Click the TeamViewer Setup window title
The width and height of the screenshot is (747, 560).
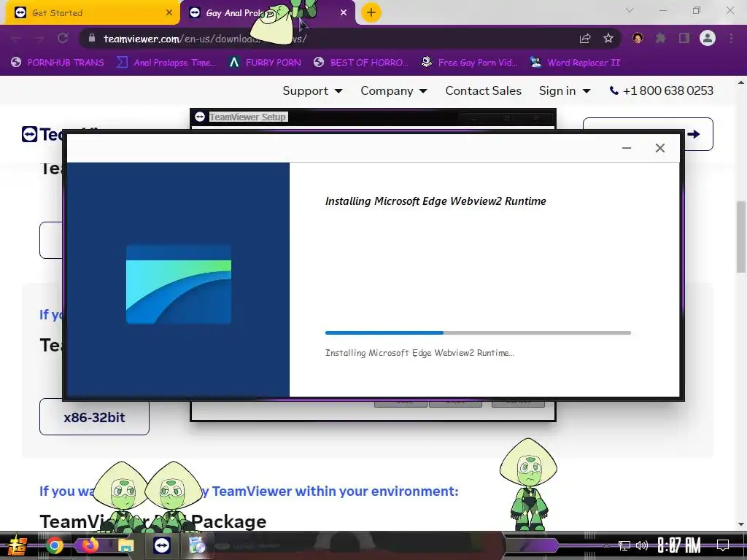(248, 117)
